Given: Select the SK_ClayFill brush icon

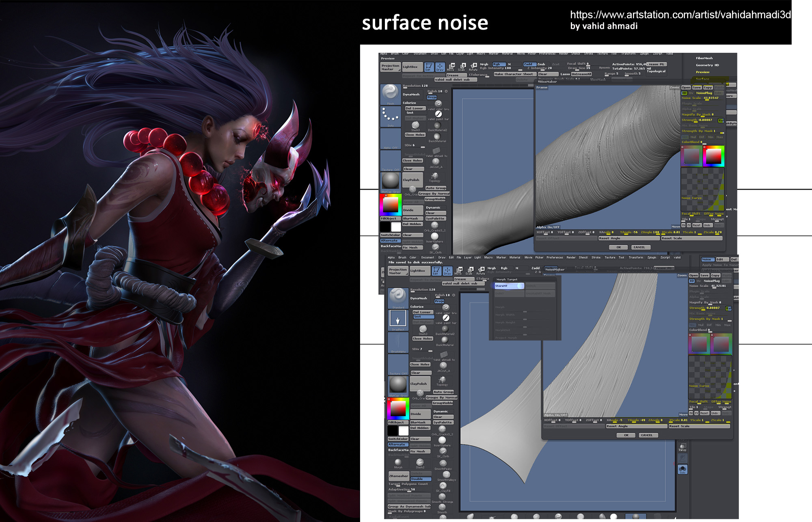Looking at the screenshot, I should click(x=443, y=487).
